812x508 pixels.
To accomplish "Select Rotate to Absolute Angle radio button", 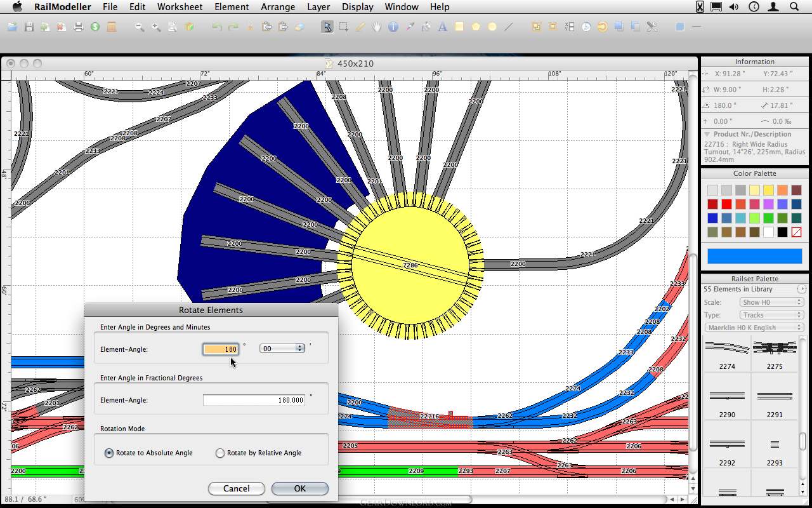I will click(109, 453).
